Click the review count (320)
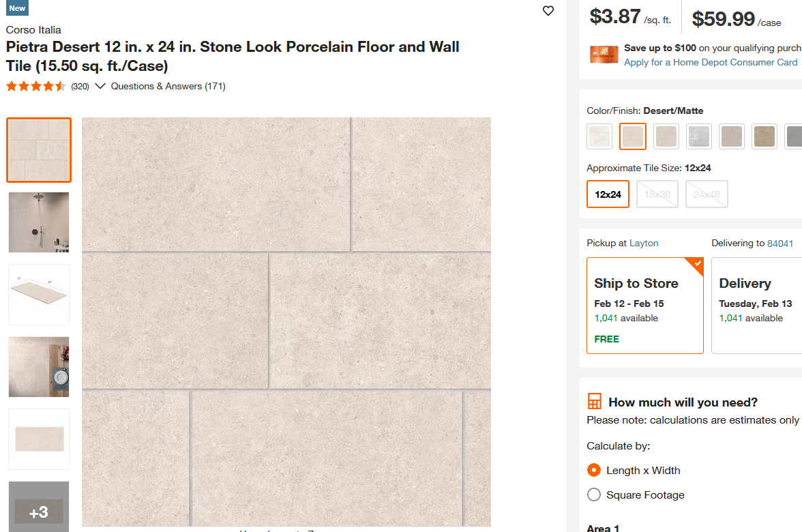Viewport: 802px width, 532px height. (80, 87)
